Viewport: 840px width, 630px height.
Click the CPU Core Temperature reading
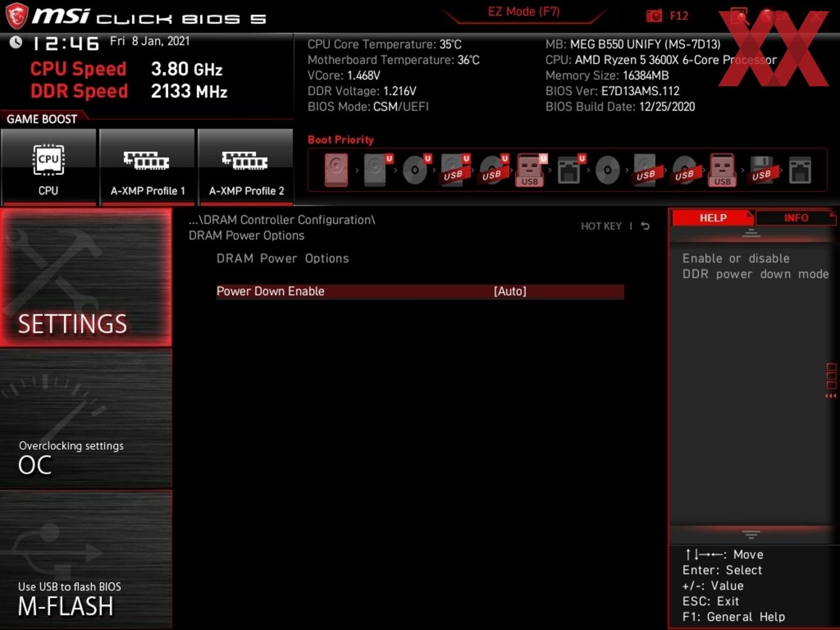coord(384,44)
